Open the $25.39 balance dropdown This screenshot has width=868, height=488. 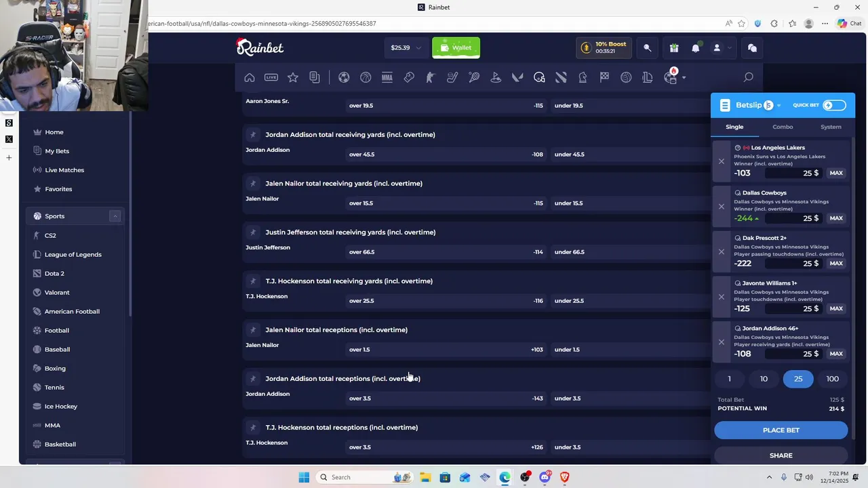pyautogui.click(x=406, y=47)
